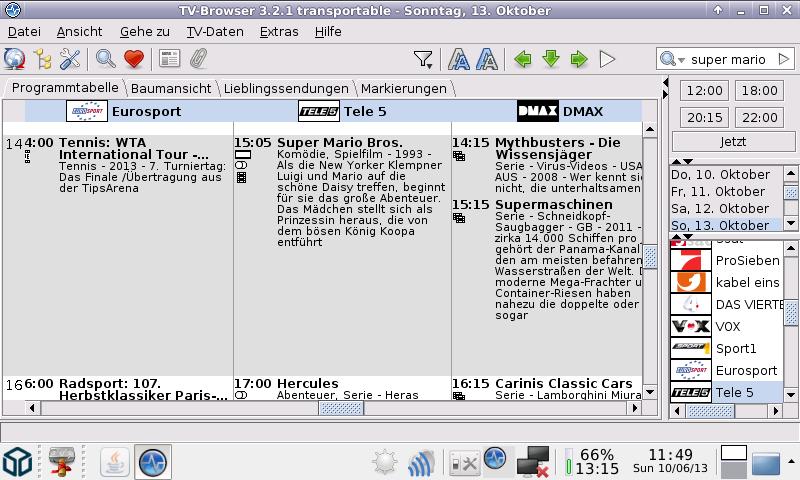
Task: Open the TV-Daten menu
Action: [215, 31]
